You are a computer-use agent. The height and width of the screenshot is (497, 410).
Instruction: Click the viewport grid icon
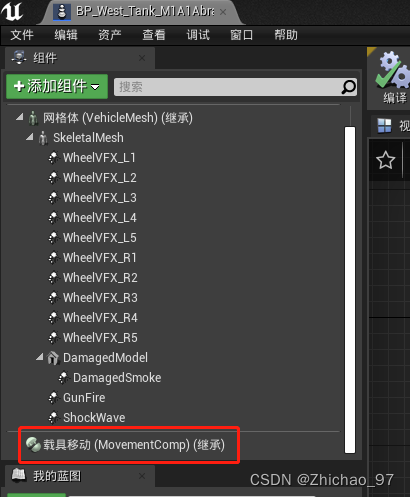pyautogui.click(x=384, y=126)
